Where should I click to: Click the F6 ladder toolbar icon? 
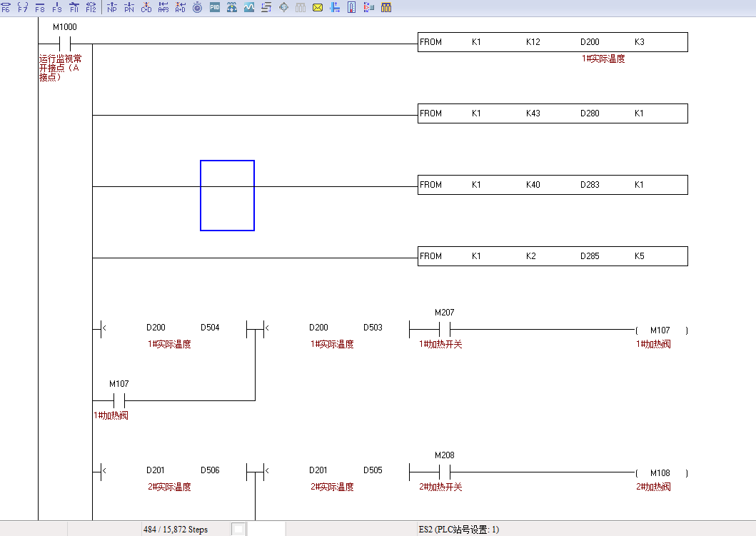tap(6, 8)
